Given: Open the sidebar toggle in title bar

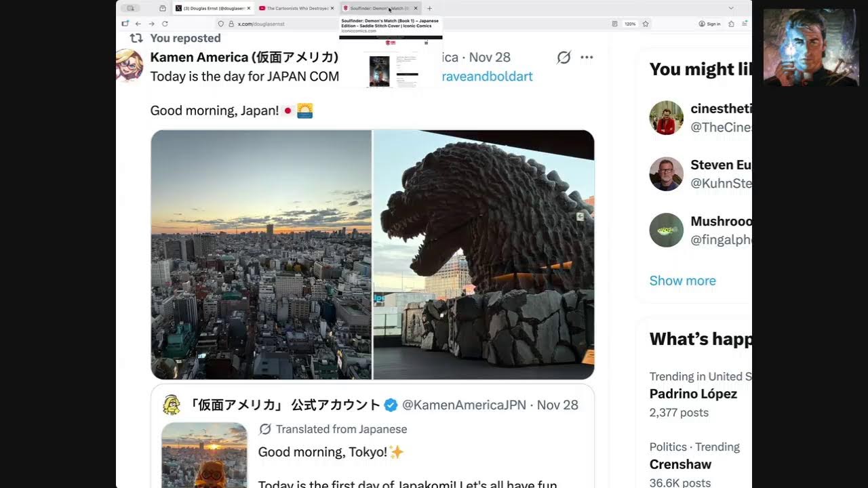Looking at the screenshot, I should [130, 8].
